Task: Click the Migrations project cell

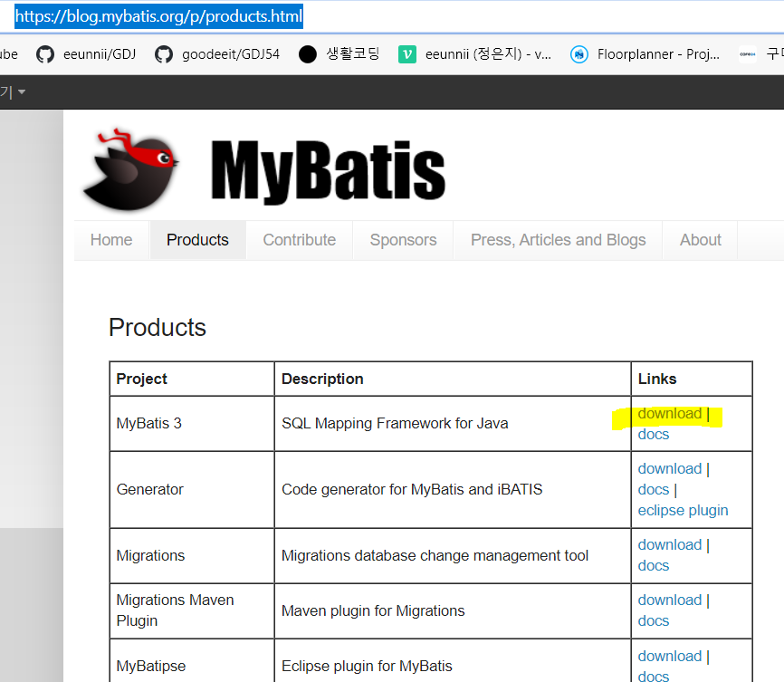Action: coord(192,555)
